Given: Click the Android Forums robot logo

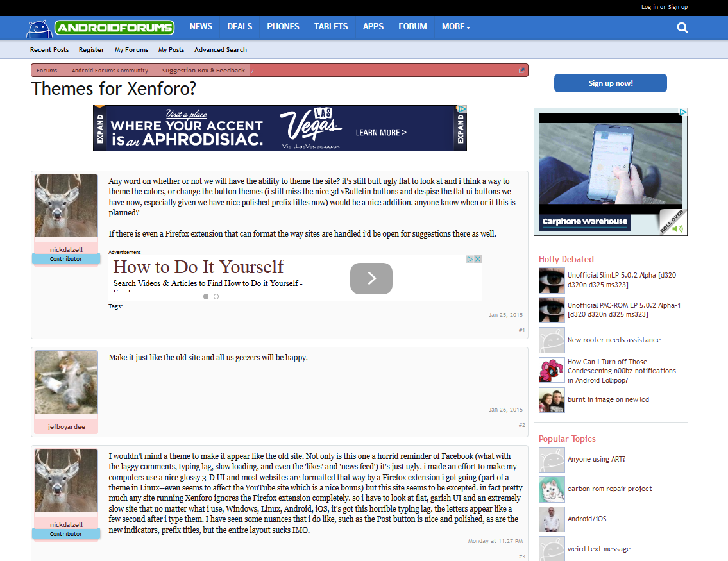Looking at the screenshot, I should [38, 28].
